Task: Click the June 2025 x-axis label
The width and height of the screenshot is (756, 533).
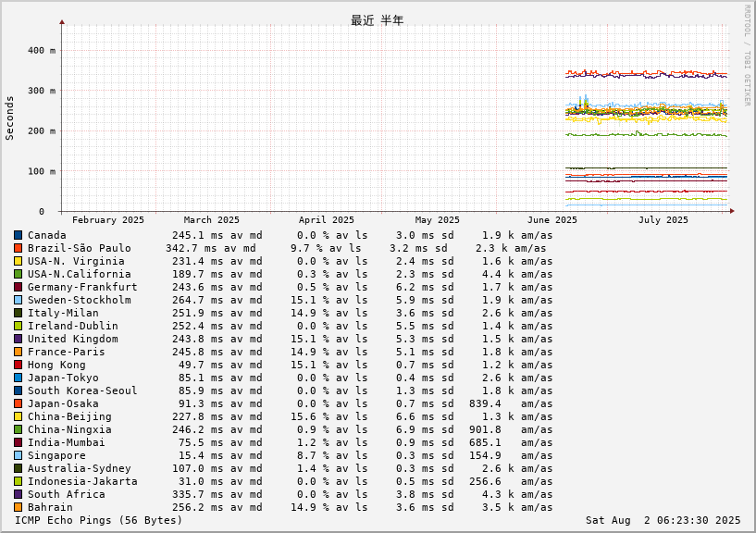Action: point(552,220)
